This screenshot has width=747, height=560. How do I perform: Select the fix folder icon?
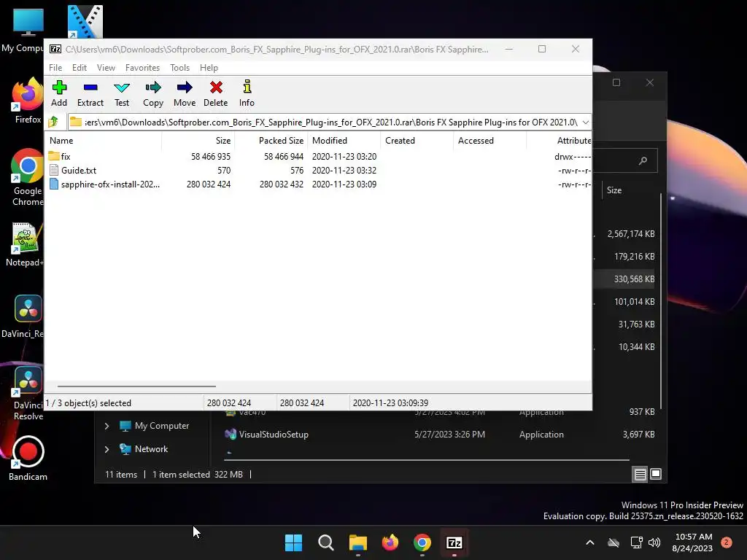click(x=54, y=156)
